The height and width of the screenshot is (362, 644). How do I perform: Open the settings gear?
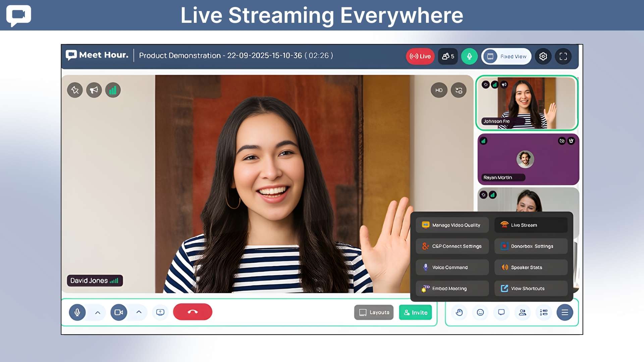coord(543,56)
